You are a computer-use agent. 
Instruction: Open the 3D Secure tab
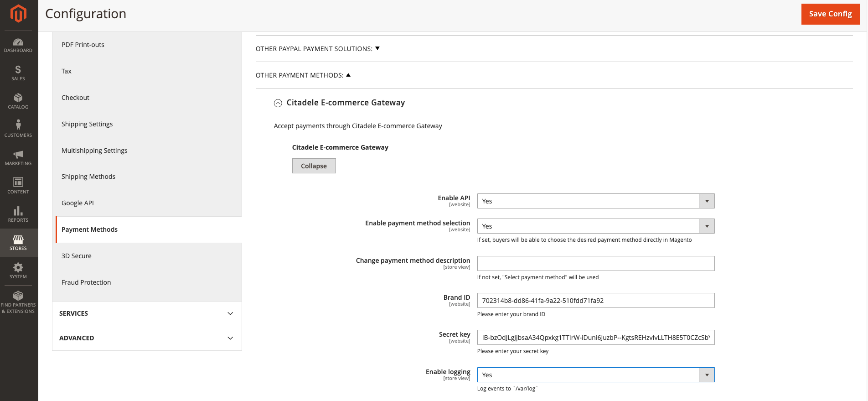coord(147,256)
